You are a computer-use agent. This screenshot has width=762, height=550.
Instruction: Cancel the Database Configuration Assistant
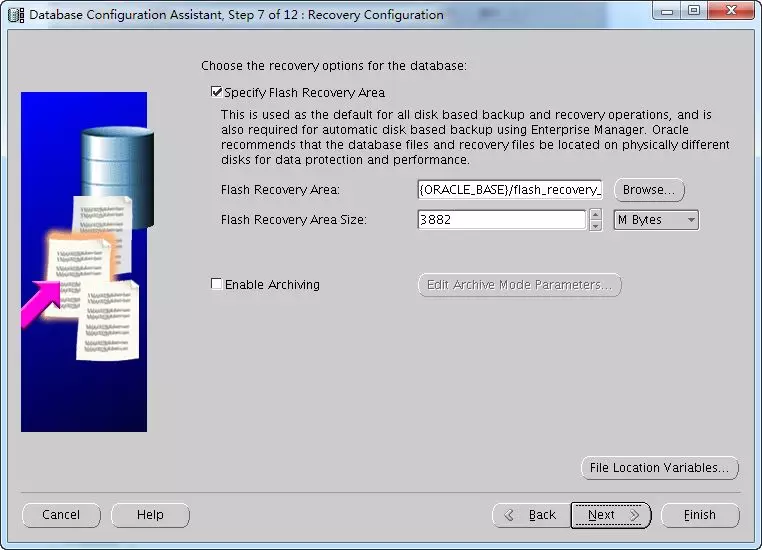(61, 515)
